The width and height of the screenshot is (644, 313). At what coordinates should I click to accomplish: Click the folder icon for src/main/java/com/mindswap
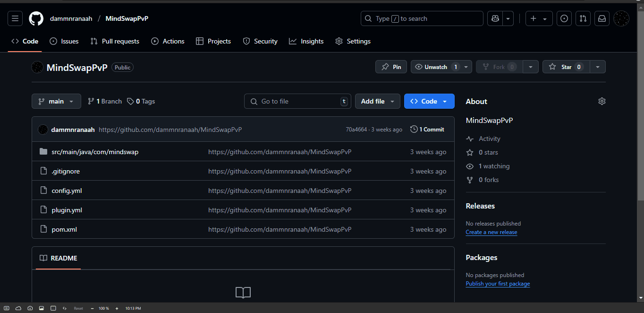43,152
